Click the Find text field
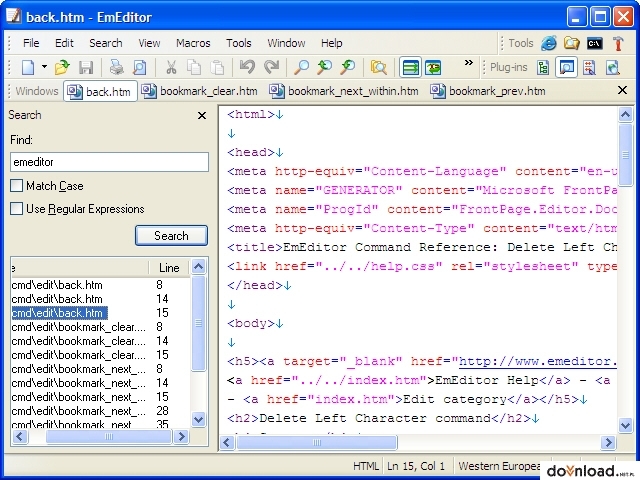The height and width of the screenshot is (480, 640). (109, 162)
